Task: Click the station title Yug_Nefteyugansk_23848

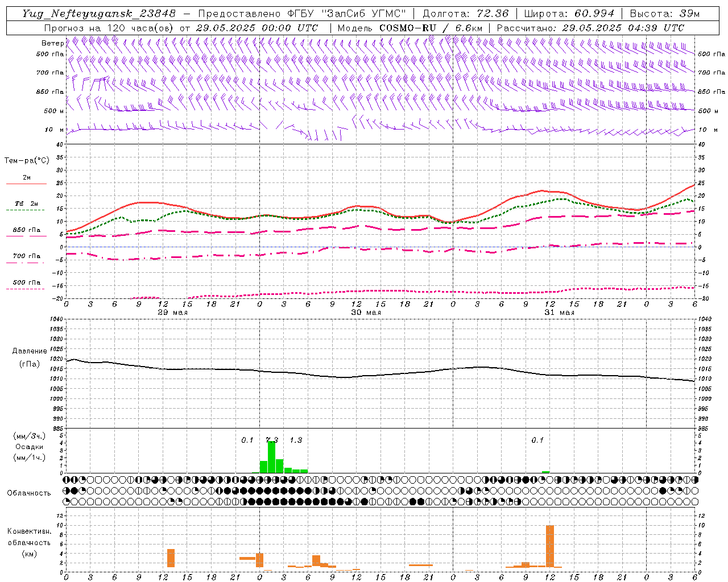Action: coord(99,14)
